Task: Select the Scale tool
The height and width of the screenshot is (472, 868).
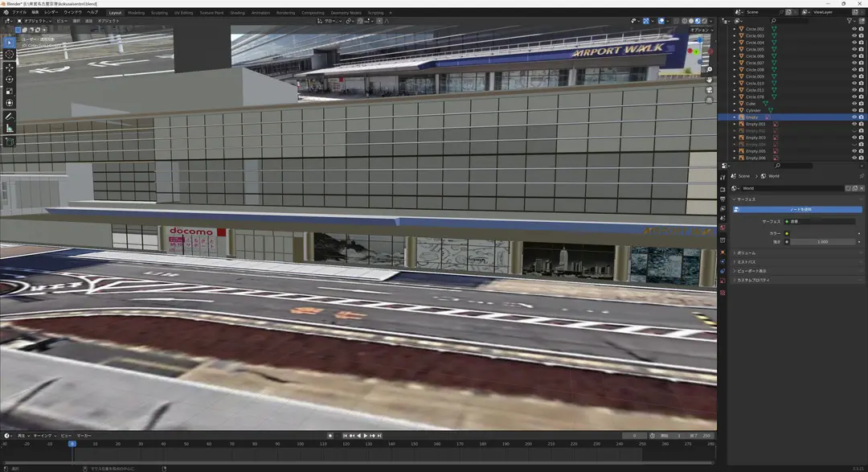Action: point(10,91)
